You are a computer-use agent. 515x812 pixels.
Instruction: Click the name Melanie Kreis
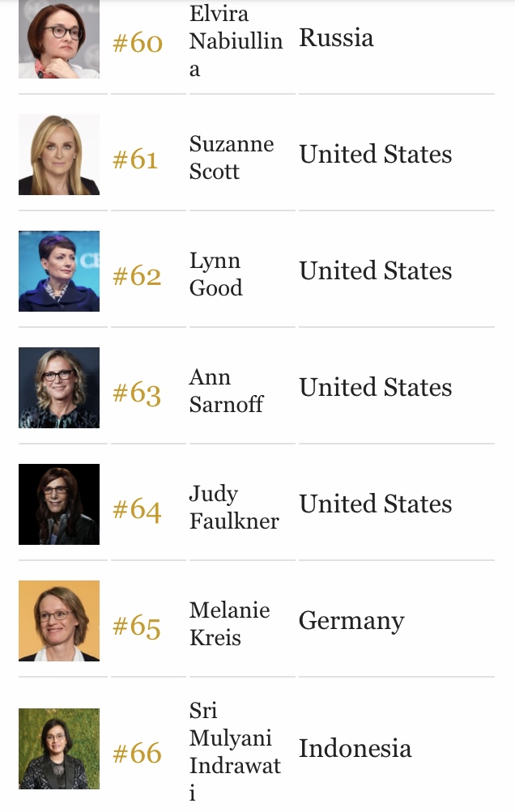(x=229, y=623)
